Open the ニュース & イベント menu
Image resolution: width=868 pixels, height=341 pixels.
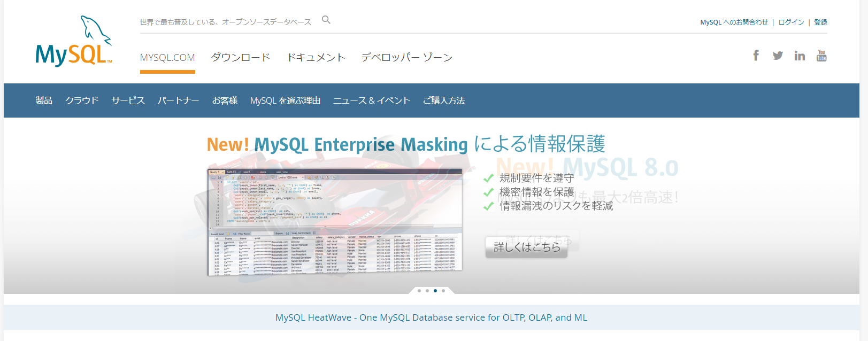coord(372,100)
